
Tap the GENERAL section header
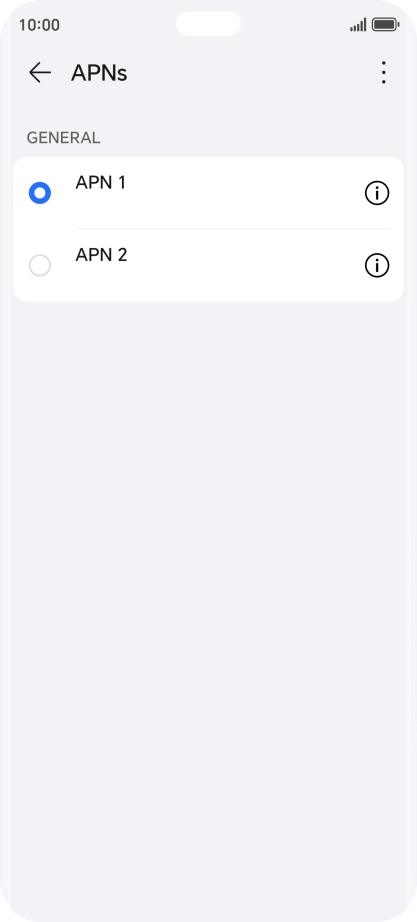[x=64, y=138]
